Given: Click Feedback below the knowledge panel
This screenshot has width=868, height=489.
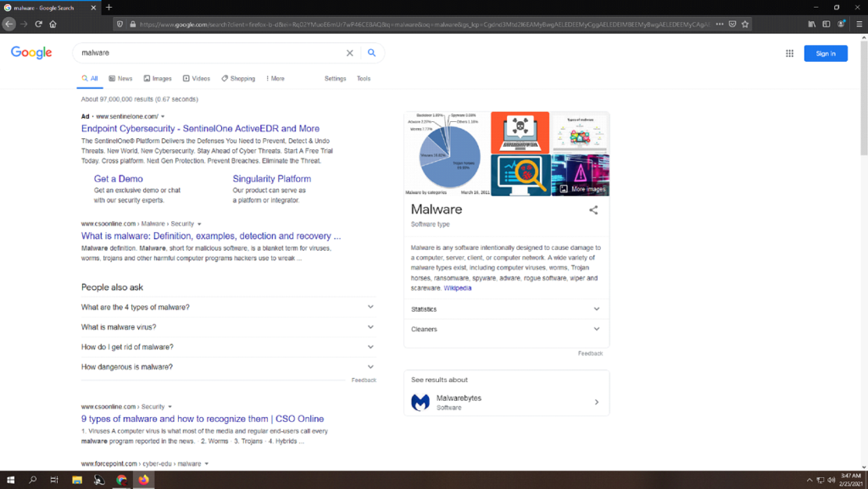Looking at the screenshot, I should (590, 353).
